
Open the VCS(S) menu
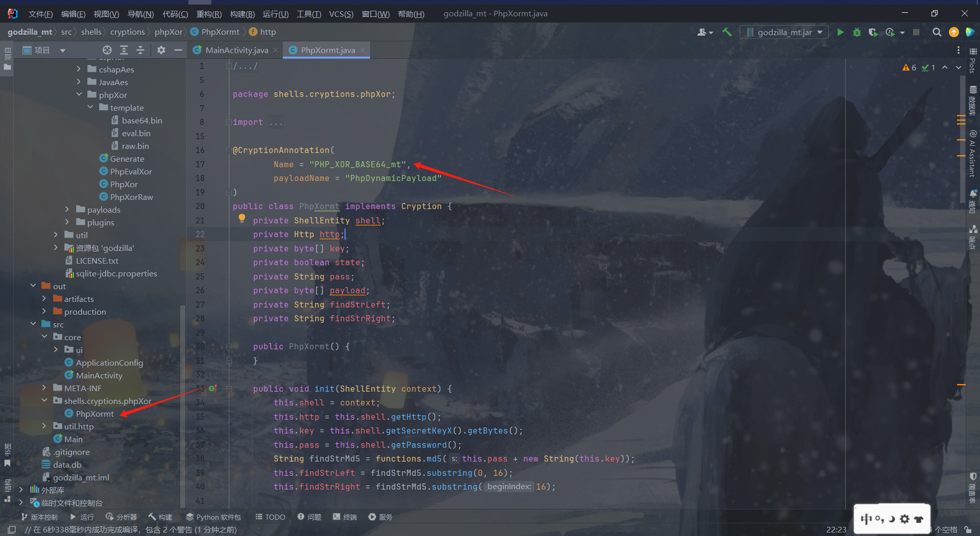(x=341, y=14)
